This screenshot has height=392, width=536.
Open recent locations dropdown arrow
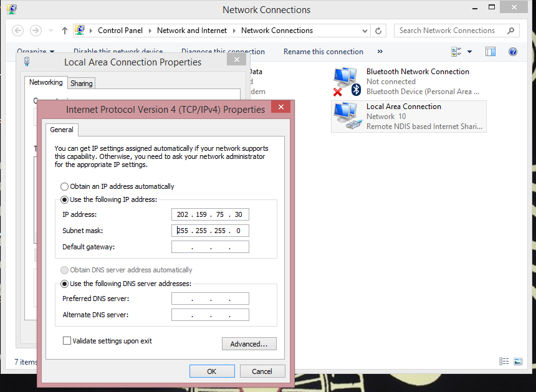click(50, 31)
